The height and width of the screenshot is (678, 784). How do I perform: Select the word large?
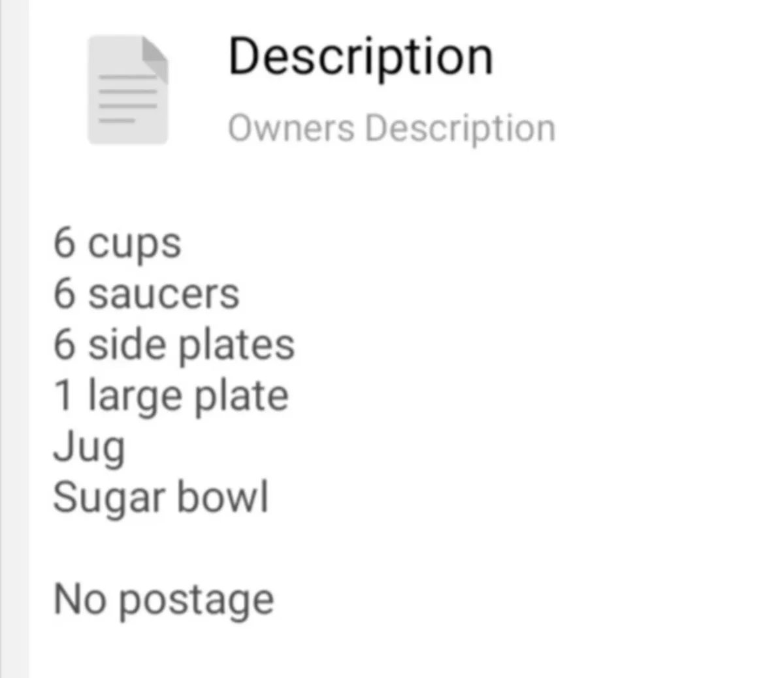click(x=135, y=397)
